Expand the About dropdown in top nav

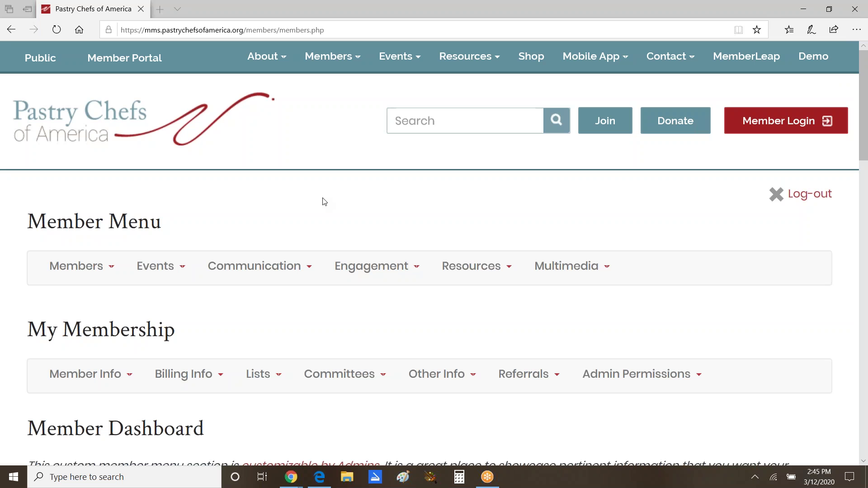pyautogui.click(x=267, y=56)
